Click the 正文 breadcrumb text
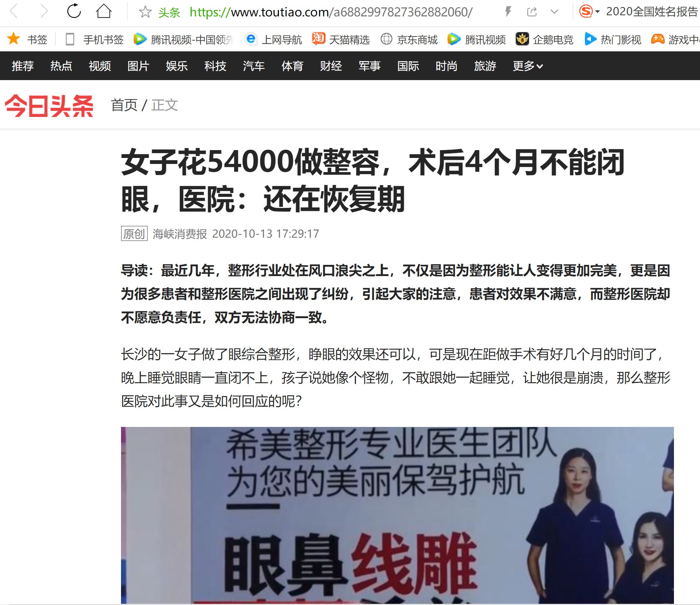The image size is (700, 605). point(165,105)
